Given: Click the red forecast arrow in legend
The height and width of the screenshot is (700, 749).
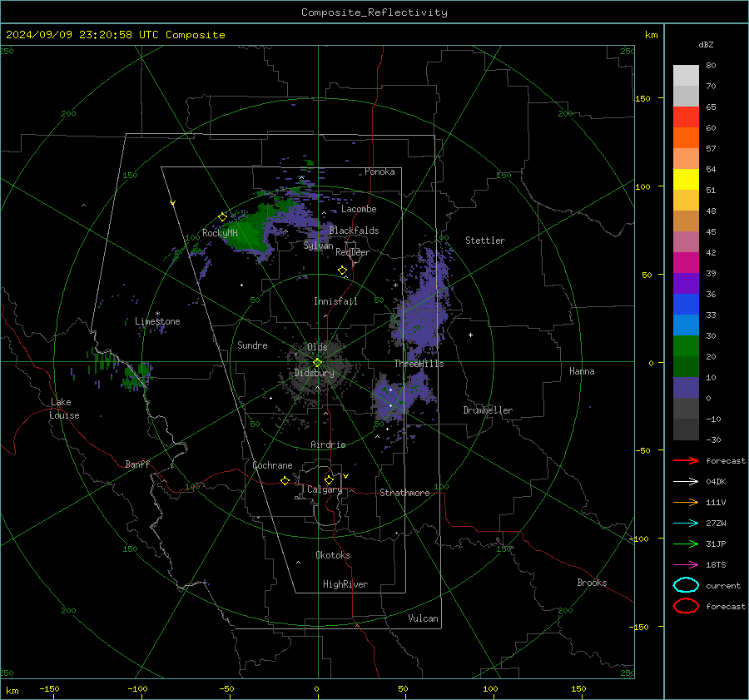Looking at the screenshot, I should [686, 460].
